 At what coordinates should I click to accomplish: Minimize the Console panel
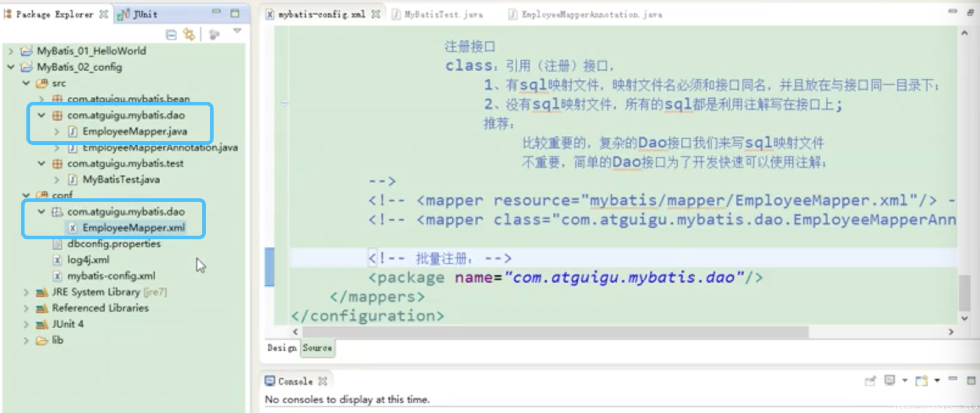coord(953,378)
